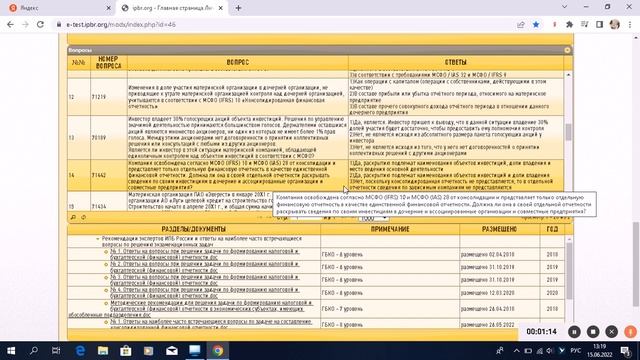Open the Chrome tab search chevron
The image size is (640, 360).
(564, 7)
